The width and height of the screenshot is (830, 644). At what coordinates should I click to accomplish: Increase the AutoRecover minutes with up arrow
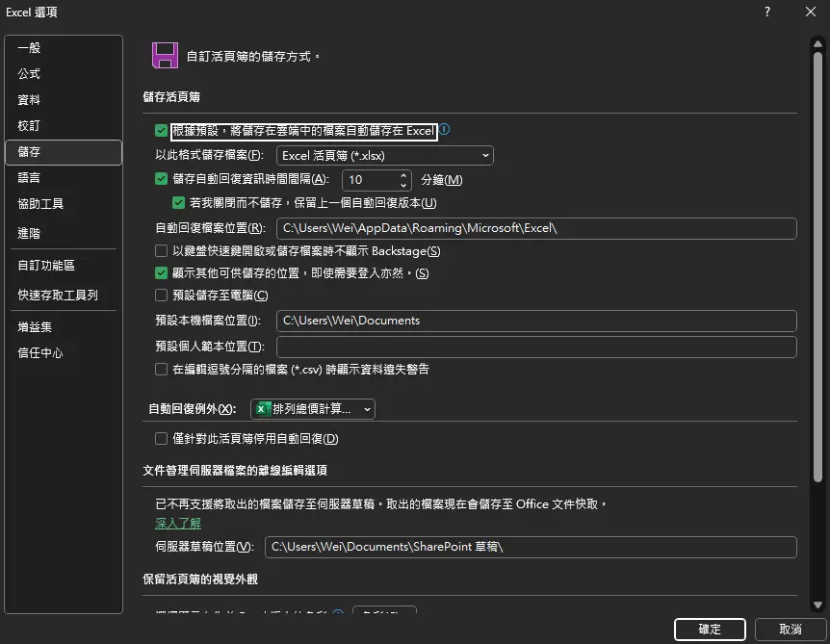coord(403,174)
